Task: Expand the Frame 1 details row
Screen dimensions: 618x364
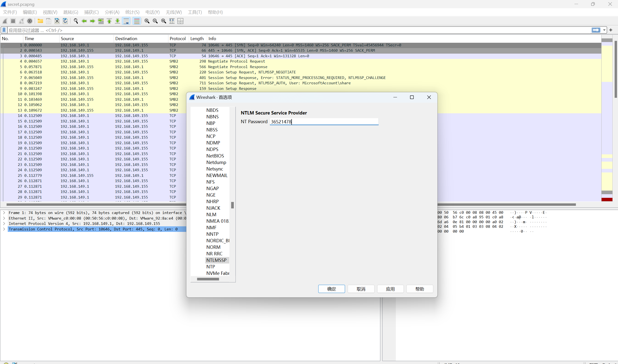Action: click(x=4, y=213)
